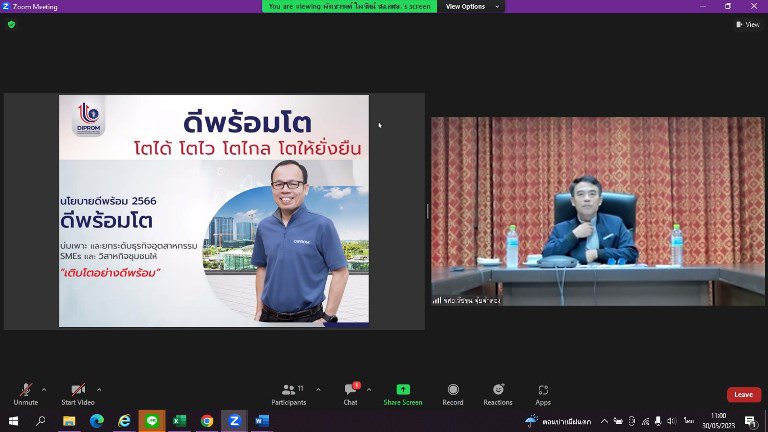Image resolution: width=768 pixels, height=432 pixels.
Task: Click Zoom Meeting window title
Action: coord(35,6)
